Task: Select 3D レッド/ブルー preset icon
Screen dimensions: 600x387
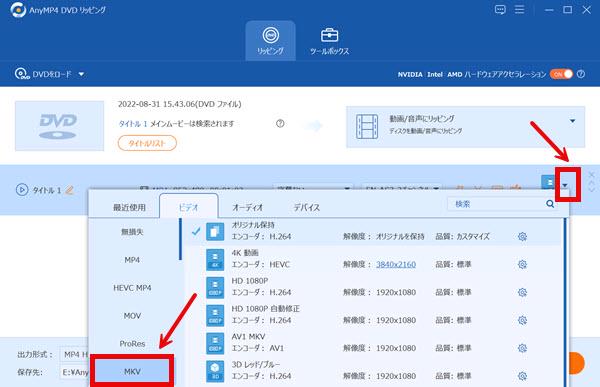Action: pos(215,371)
